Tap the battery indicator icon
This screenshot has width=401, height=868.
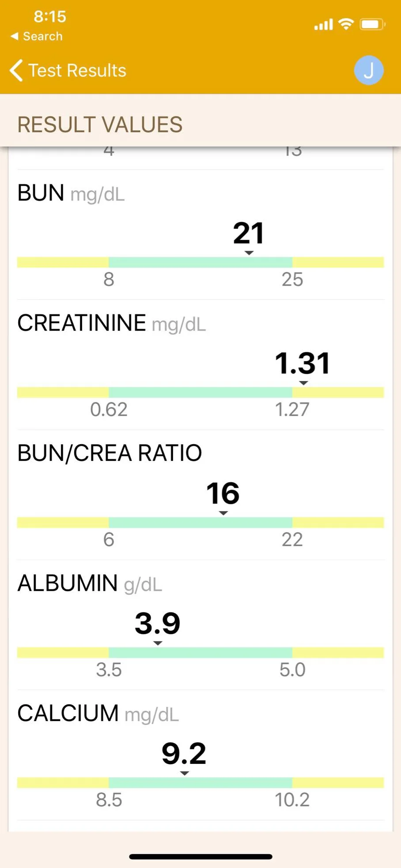(372, 24)
